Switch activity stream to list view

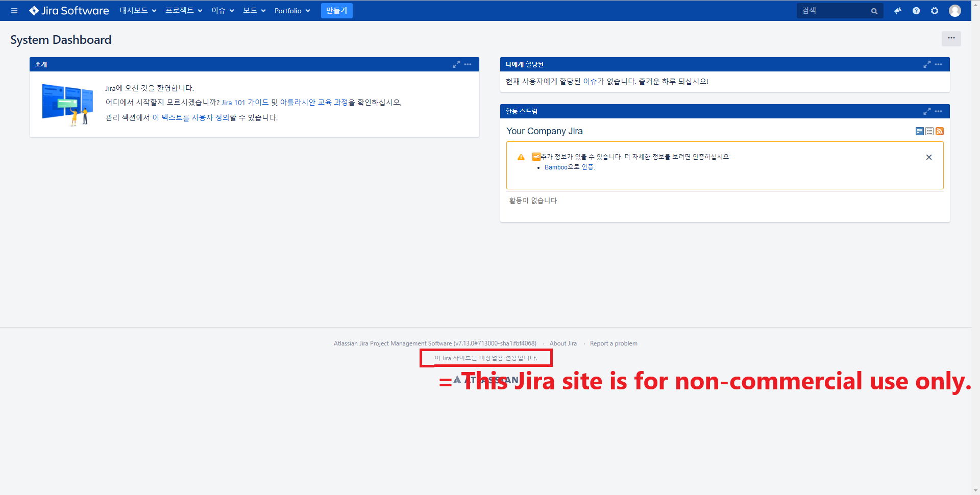[929, 131]
